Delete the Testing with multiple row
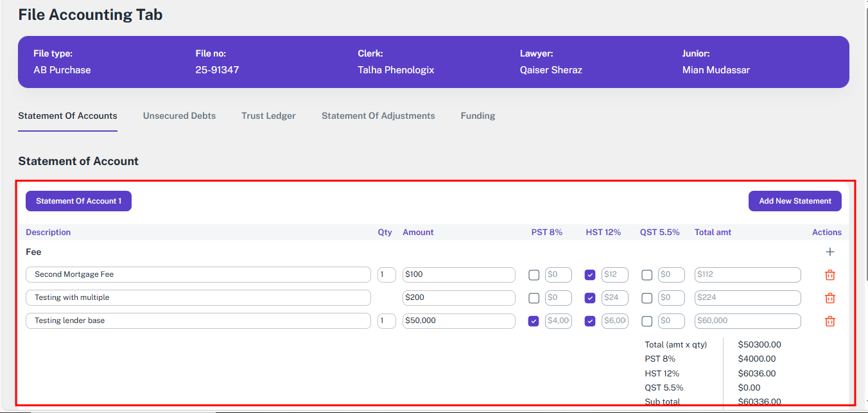 click(x=829, y=298)
